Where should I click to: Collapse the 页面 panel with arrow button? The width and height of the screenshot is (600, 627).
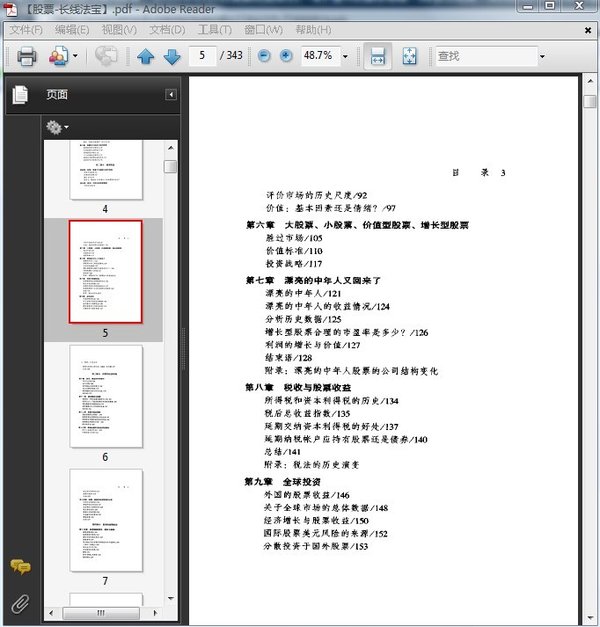click(171, 95)
